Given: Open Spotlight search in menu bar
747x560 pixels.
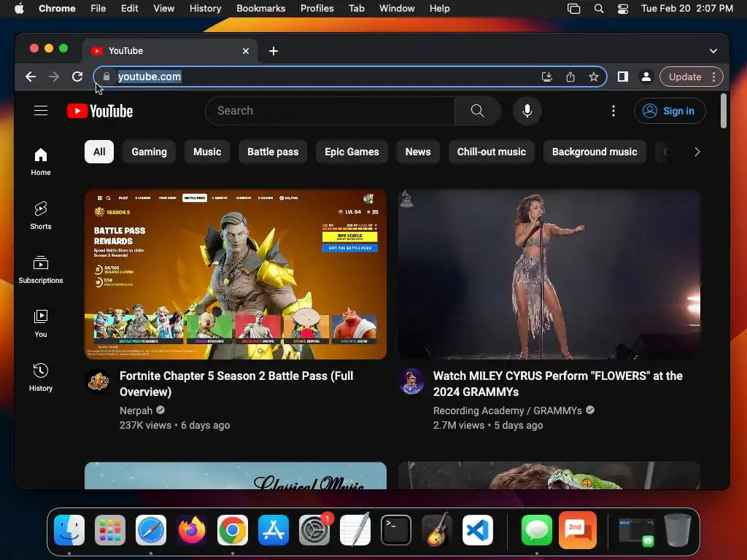Looking at the screenshot, I should pos(599,9).
